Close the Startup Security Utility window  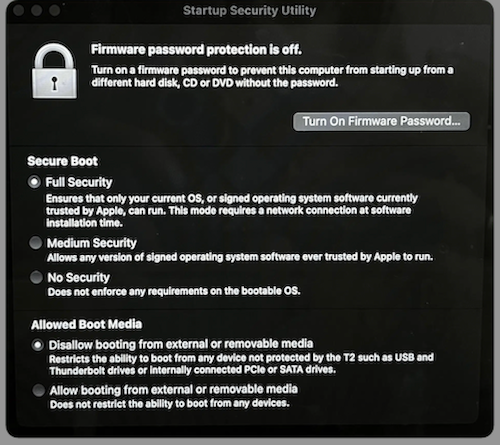coord(19,10)
